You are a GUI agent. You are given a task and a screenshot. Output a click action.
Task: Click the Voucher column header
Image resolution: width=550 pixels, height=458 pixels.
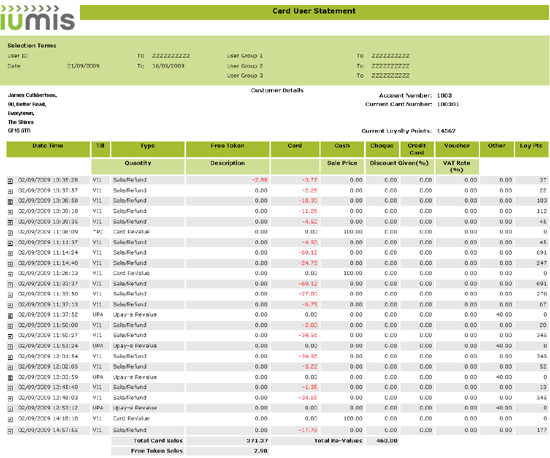point(457,149)
